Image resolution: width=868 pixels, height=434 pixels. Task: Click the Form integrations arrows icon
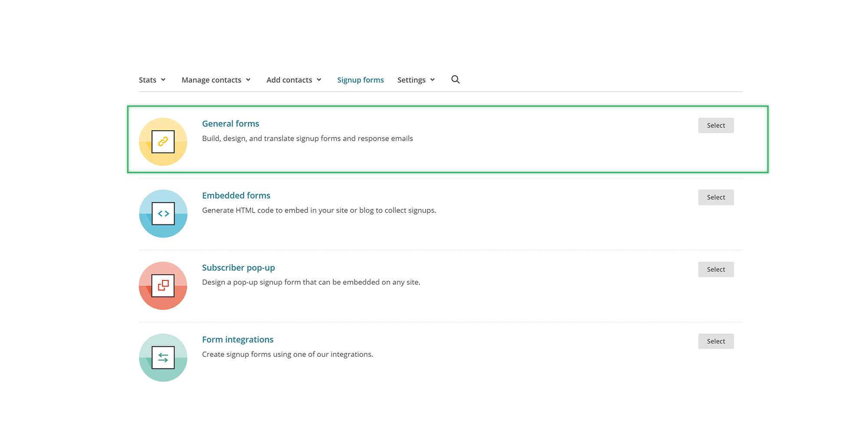[x=163, y=358]
